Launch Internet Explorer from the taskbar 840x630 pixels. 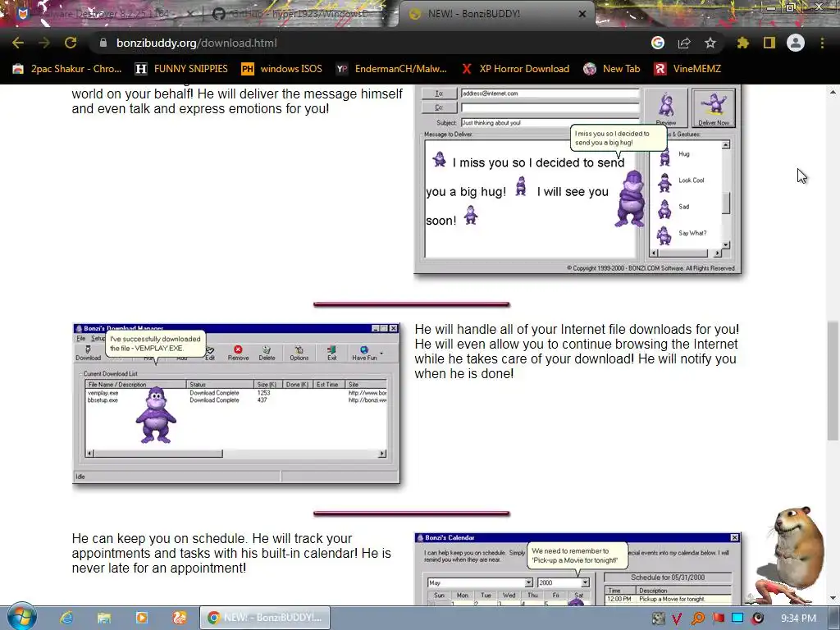[x=66, y=618]
